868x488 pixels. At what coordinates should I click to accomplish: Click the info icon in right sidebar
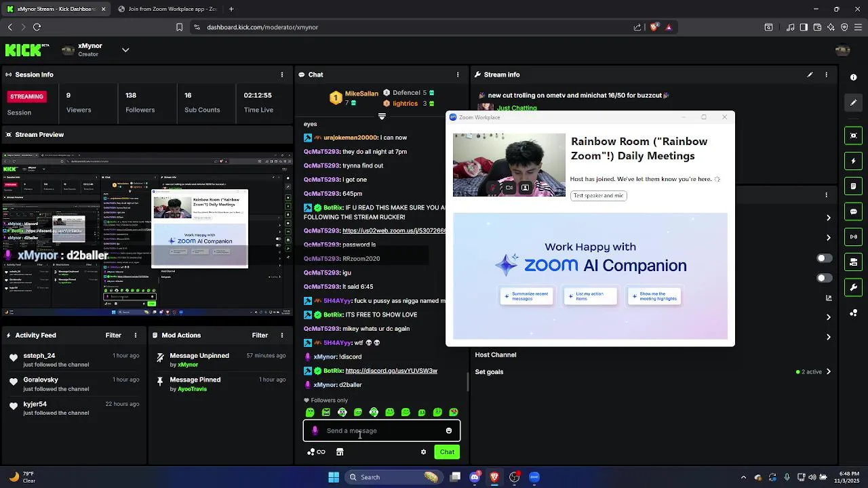[854, 77]
